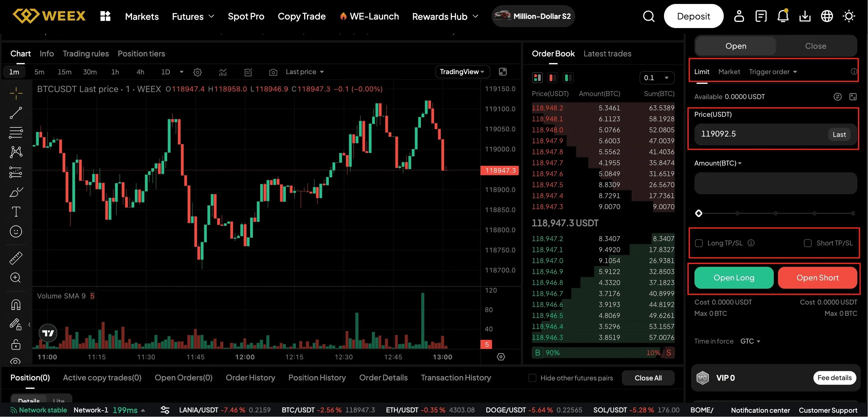Viewport: 868px width, 417px height.
Task: Open the GTC time in force dropdown
Action: (750, 341)
